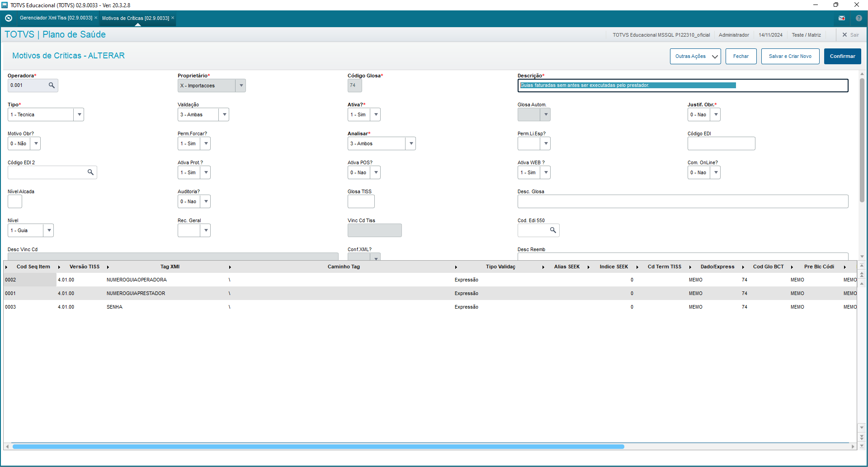Screen dimensions: 868x467
Task: Click the Cod Glo BCT column header
Action: [x=769, y=267]
